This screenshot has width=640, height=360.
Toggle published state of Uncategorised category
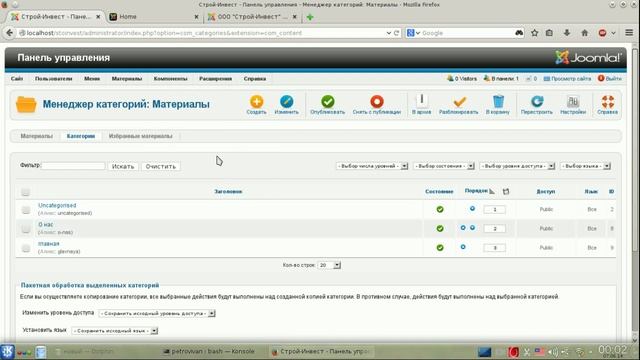(x=440, y=209)
